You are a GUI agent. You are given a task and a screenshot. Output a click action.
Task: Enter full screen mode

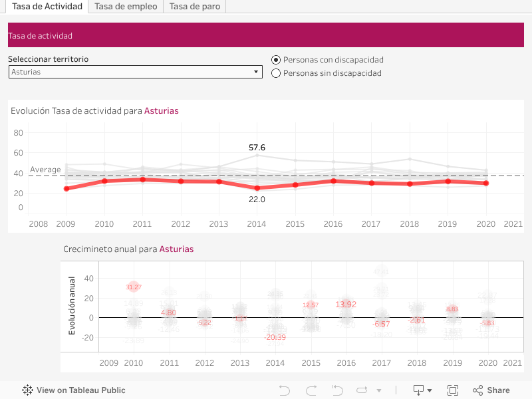point(453,390)
